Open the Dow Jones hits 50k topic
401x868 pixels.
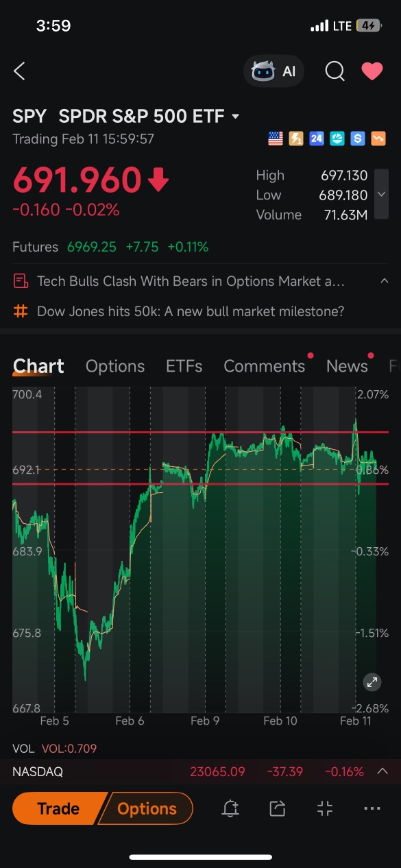(x=191, y=311)
